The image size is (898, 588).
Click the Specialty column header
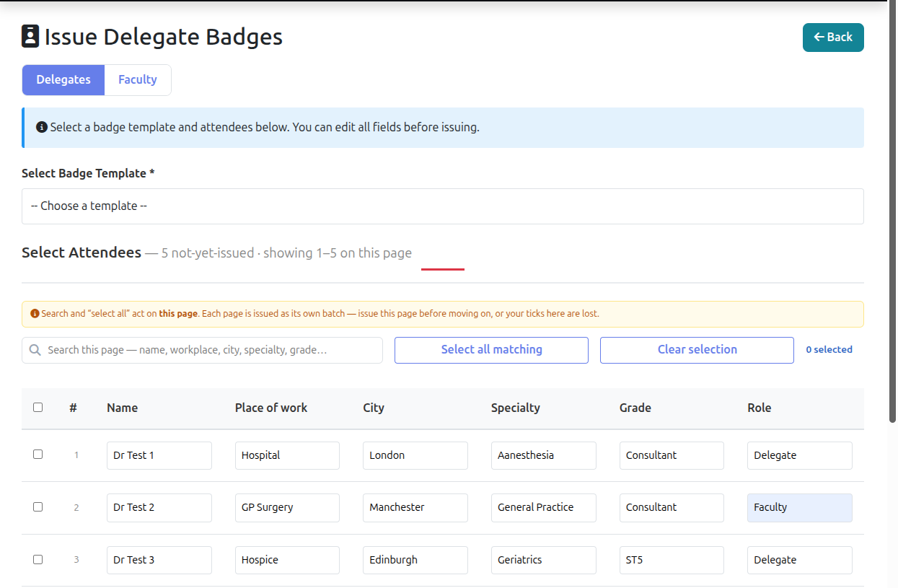click(x=515, y=408)
